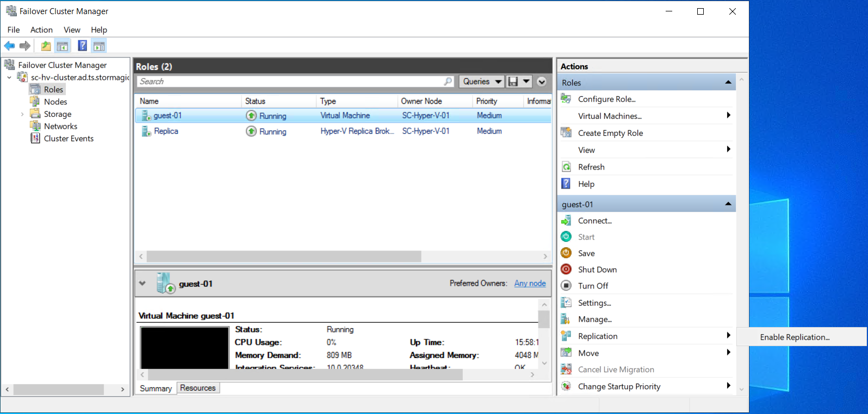Select Roles in the console tree

[x=53, y=90]
